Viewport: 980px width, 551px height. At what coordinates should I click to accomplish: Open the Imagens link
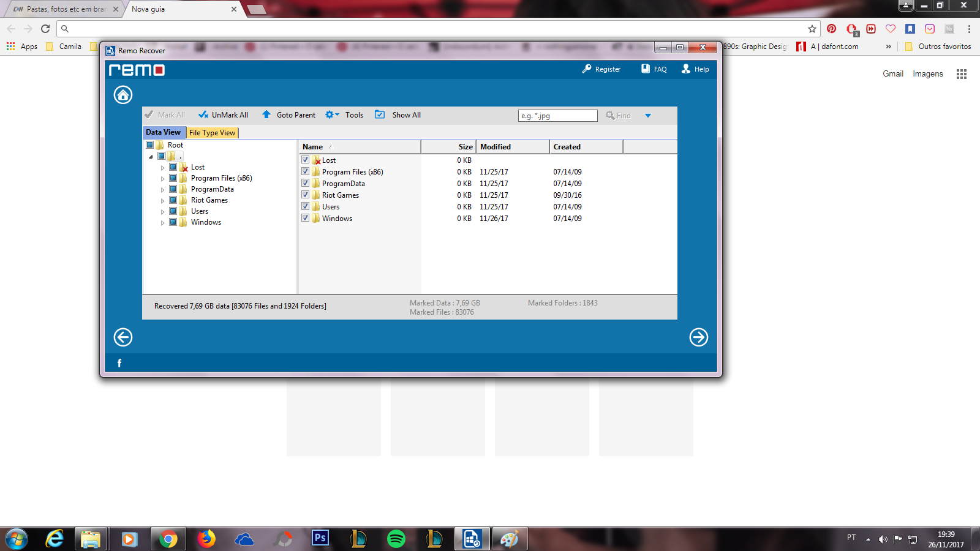pyautogui.click(x=928, y=74)
